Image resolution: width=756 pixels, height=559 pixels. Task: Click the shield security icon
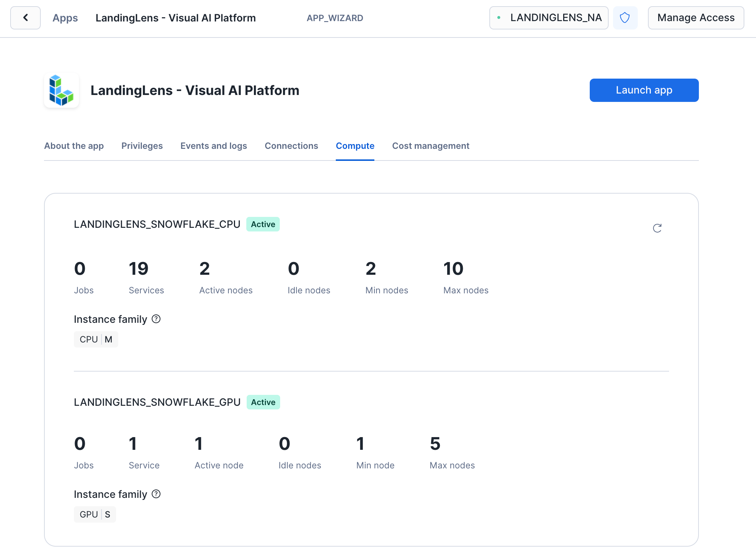(x=625, y=18)
